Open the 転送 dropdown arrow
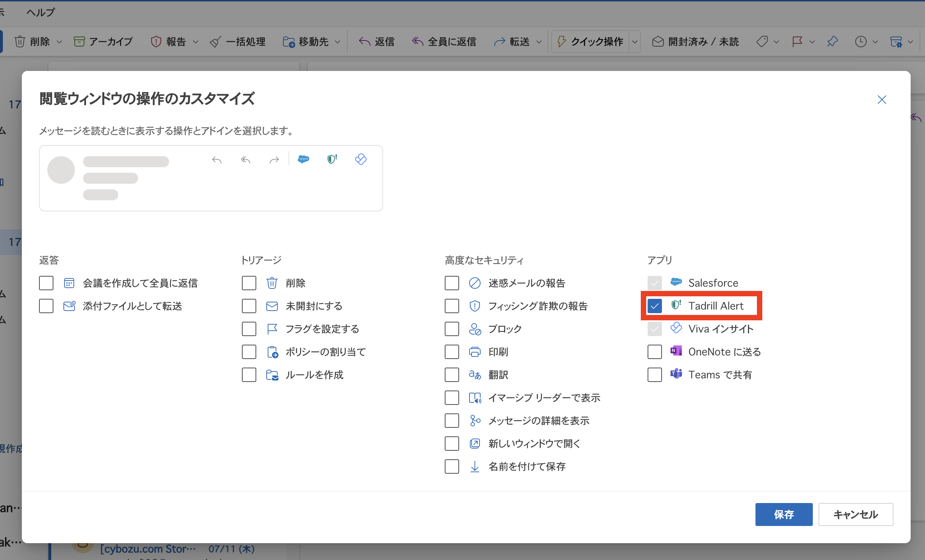 pyautogui.click(x=539, y=42)
